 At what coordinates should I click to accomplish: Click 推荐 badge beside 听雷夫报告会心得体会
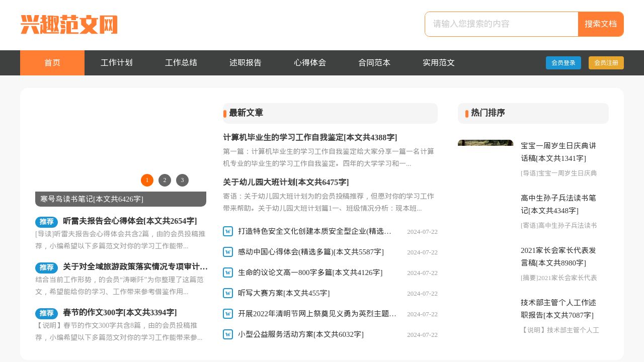point(46,222)
